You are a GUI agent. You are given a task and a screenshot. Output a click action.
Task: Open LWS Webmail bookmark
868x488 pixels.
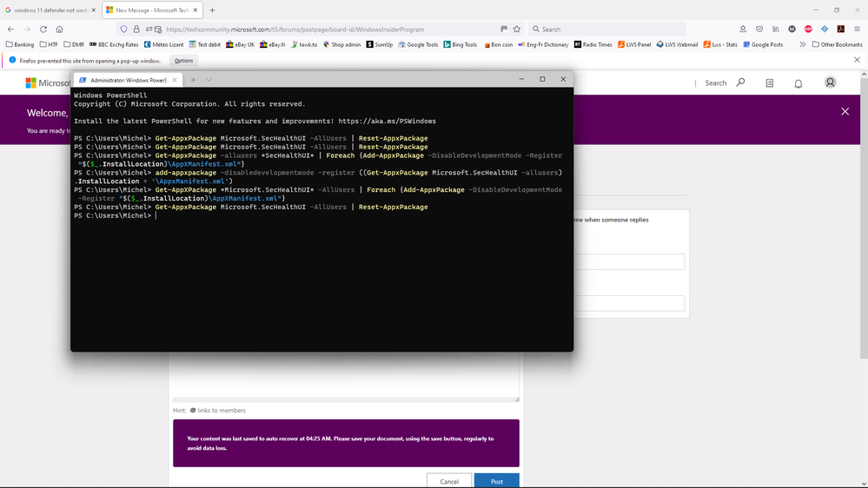(x=677, y=44)
